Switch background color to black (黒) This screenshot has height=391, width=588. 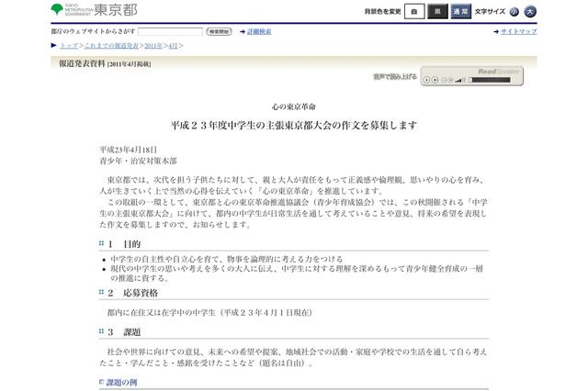coord(437,12)
